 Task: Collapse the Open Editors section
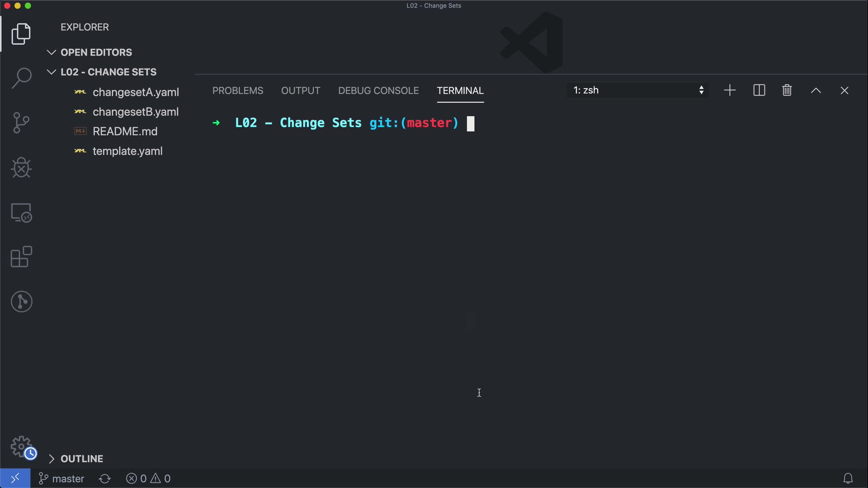click(x=52, y=52)
